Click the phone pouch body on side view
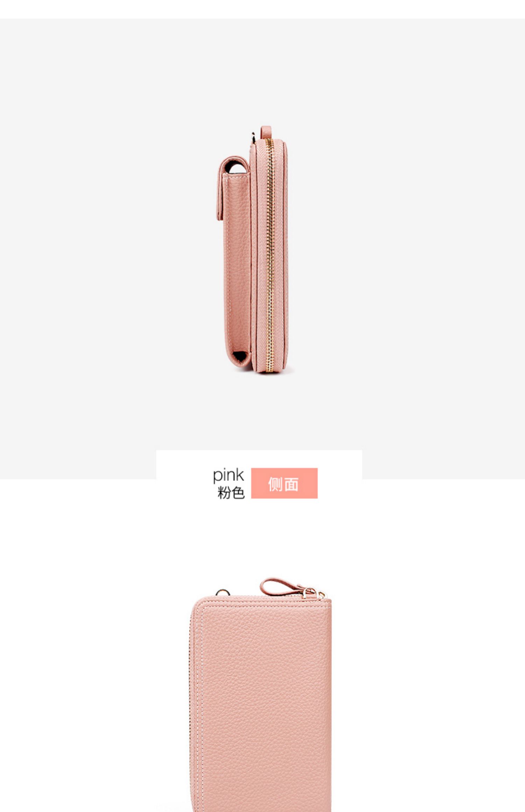This screenshot has width=525, height=812. tap(237, 269)
